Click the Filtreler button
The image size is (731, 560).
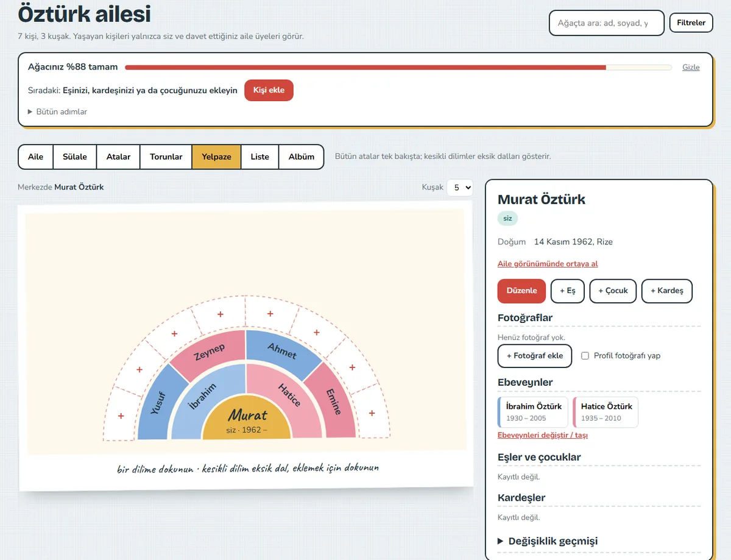point(691,23)
